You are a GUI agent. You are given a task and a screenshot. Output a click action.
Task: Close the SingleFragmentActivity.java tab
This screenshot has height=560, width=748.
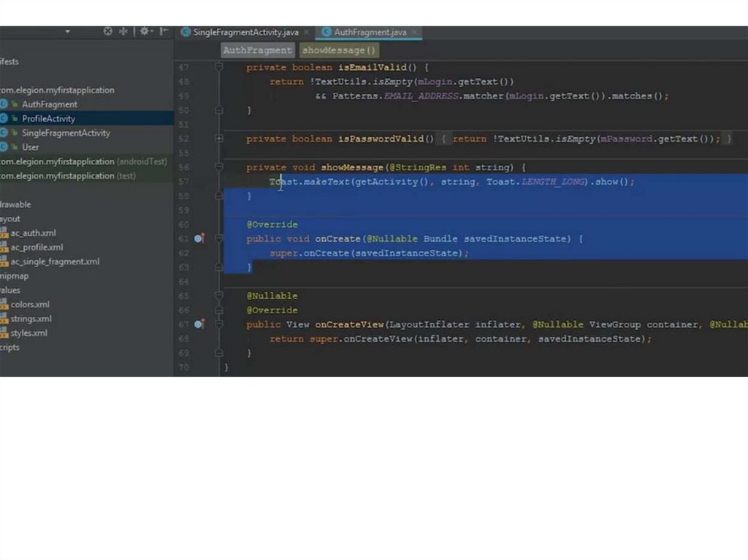click(306, 33)
